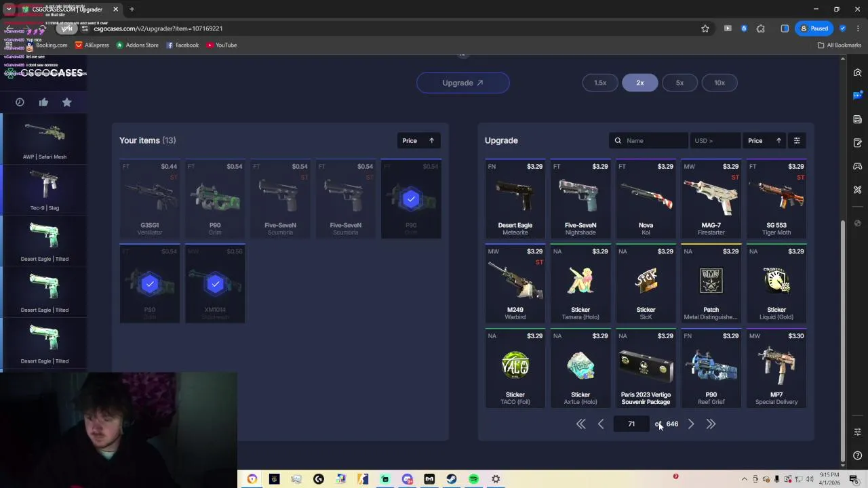Open Settings gear in the taskbar
Viewport: 868px width, 488px height.
[x=496, y=479]
